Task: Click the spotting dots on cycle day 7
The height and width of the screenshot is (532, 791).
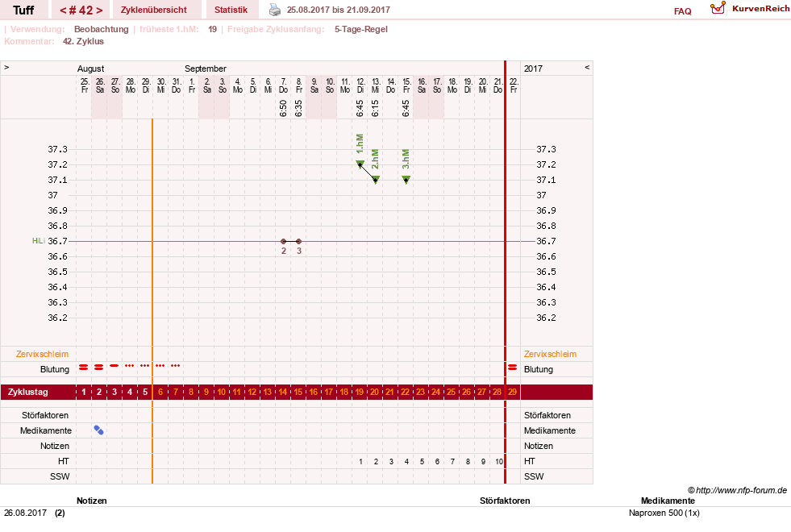Action: [x=176, y=366]
